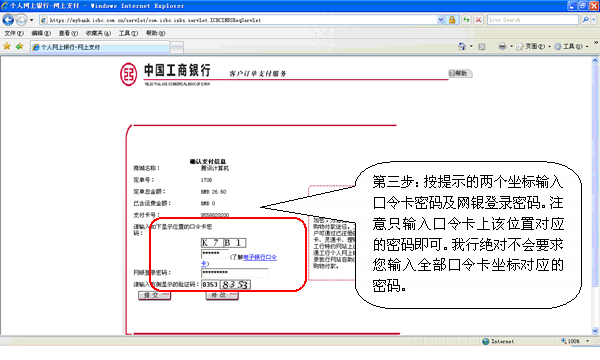Click the Add to Favorites icon
600x360 pixels.
[19, 47]
